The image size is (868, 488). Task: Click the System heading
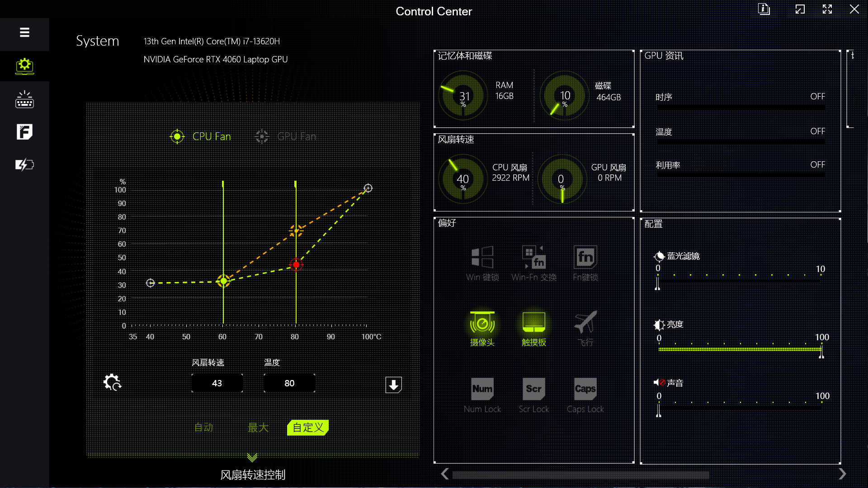click(97, 41)
